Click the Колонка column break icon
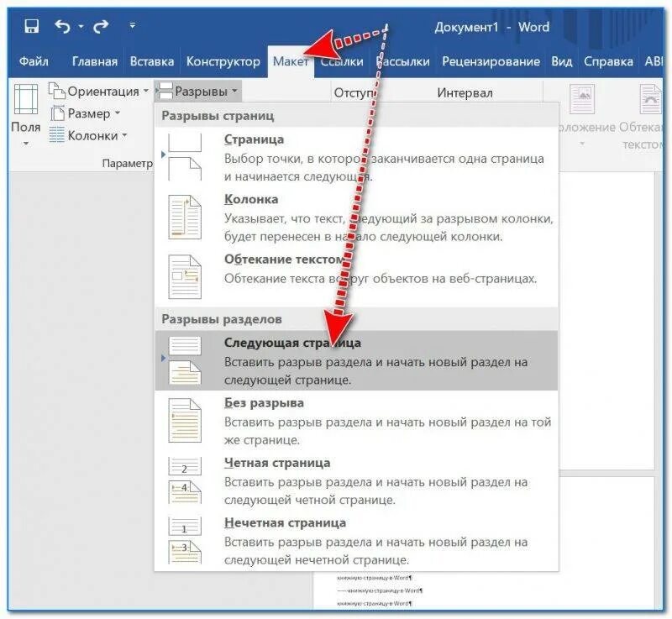 (185, 218)
